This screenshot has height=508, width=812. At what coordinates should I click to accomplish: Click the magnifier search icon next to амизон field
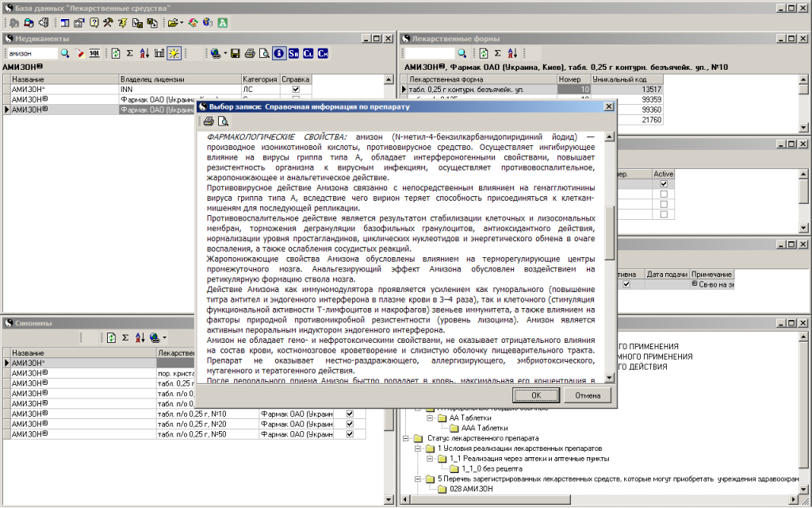point(65,53)
